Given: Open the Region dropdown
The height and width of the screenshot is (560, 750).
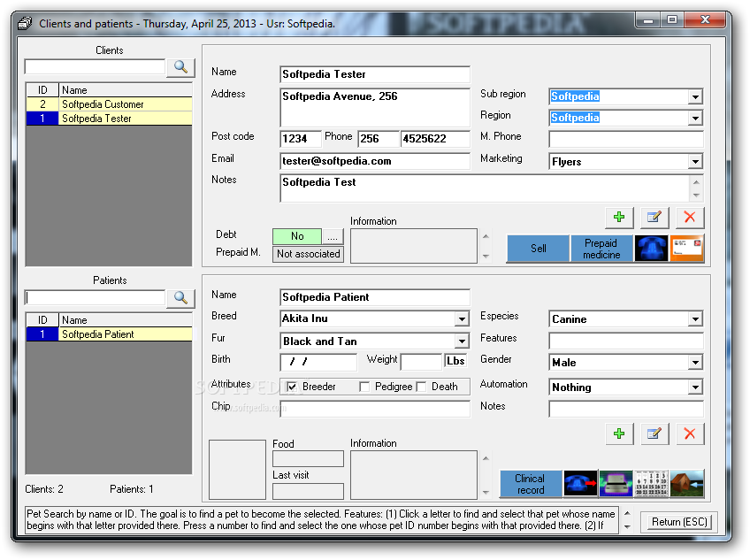Looking at the screenshot, I should pos(695,118).
